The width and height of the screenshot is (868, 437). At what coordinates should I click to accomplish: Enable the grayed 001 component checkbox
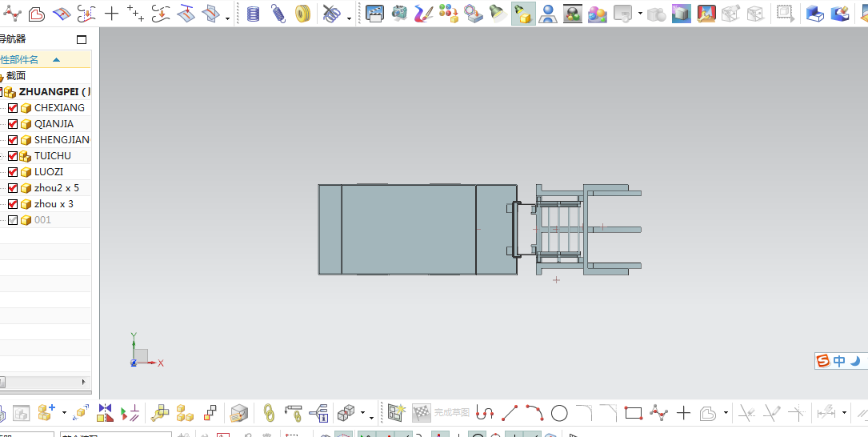click(13, 220)
